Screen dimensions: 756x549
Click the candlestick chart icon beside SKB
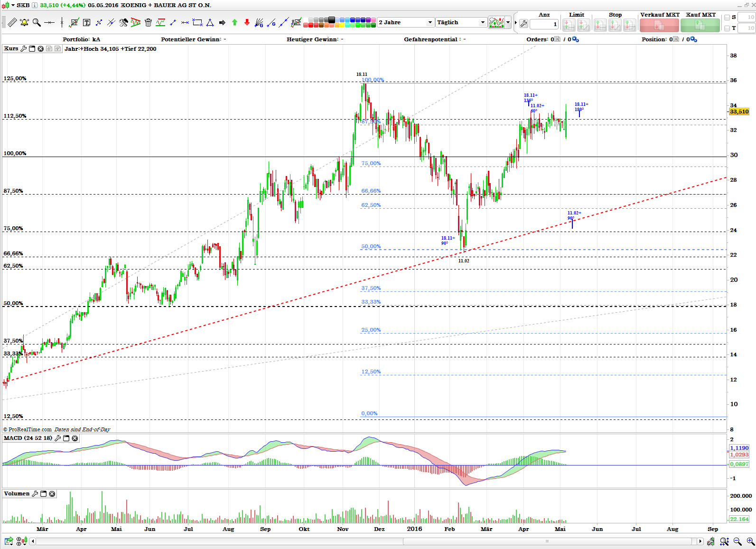coord(5,5)
